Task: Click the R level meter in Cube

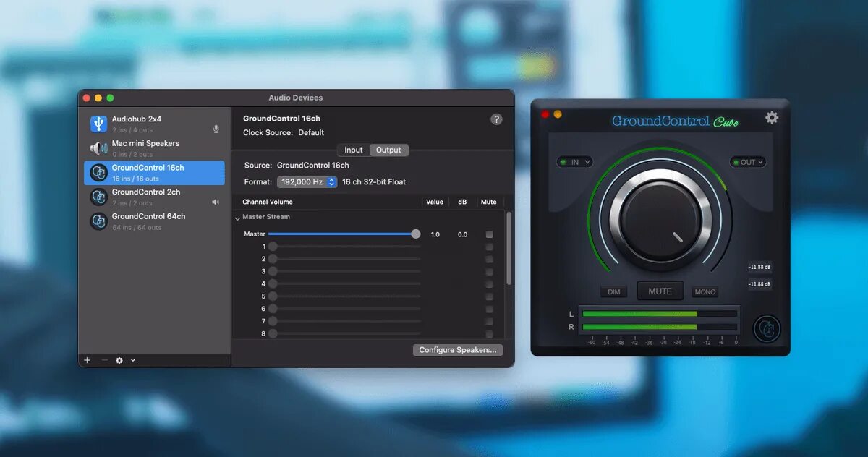Action: point(660,327)
